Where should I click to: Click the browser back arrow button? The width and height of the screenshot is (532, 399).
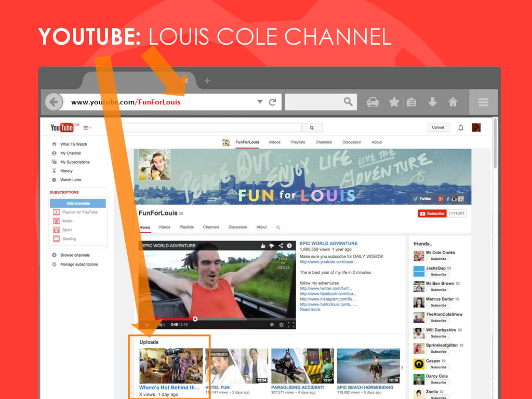pos(54,102)
